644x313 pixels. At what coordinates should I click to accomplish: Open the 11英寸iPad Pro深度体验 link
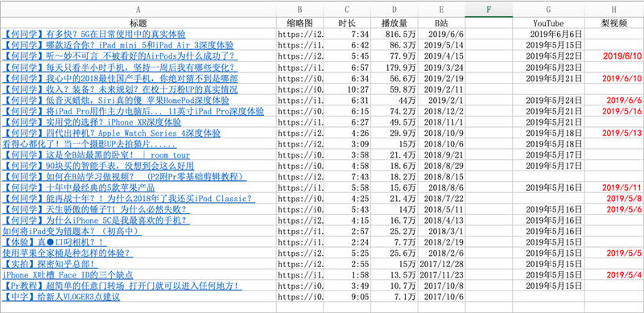(133, 111)
